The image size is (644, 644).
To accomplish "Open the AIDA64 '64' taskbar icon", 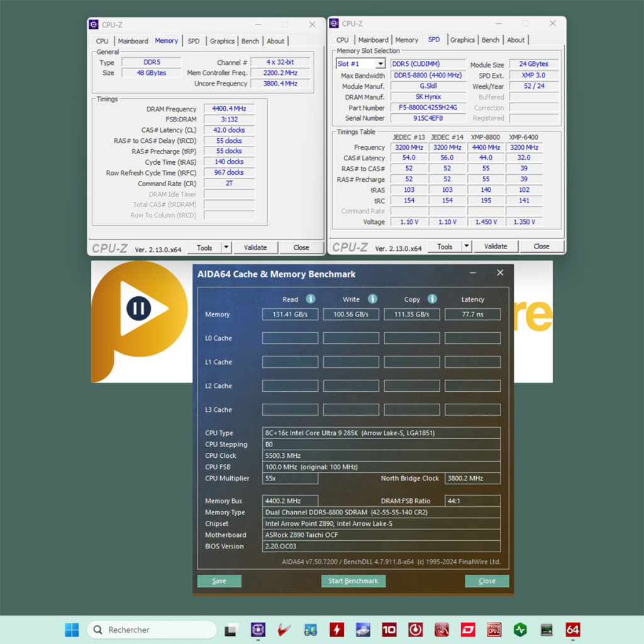I will point(573,630).
